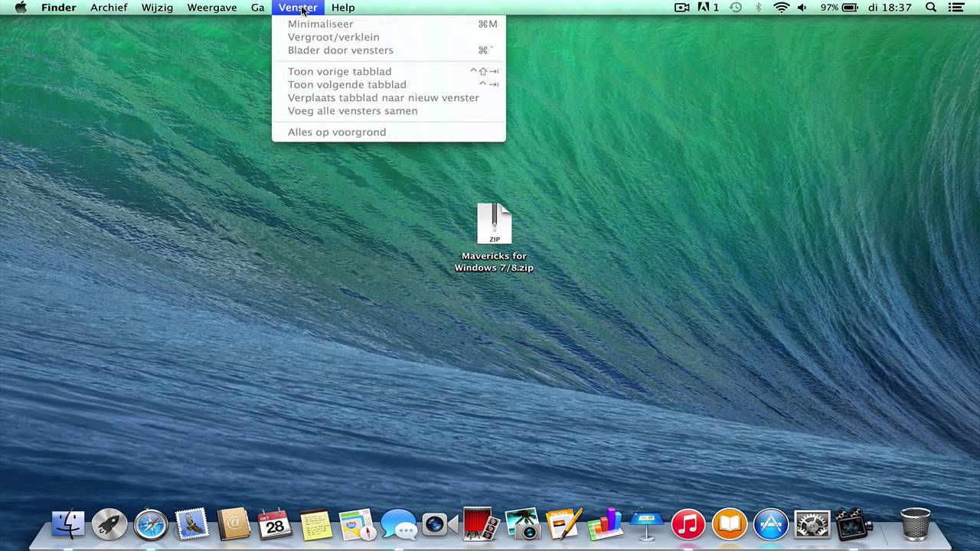
Task: Open Photo Booth red curtain icon
Action: [481, 524]
